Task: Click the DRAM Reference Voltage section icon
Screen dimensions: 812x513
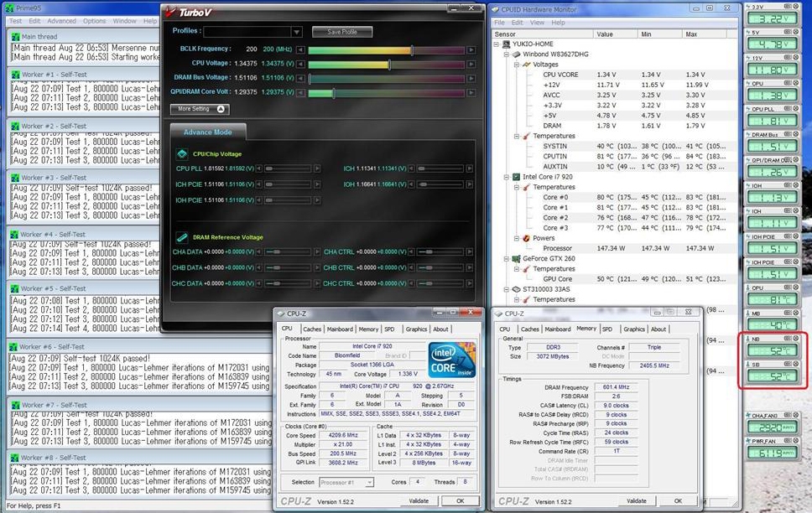Action: click(181, 237)
